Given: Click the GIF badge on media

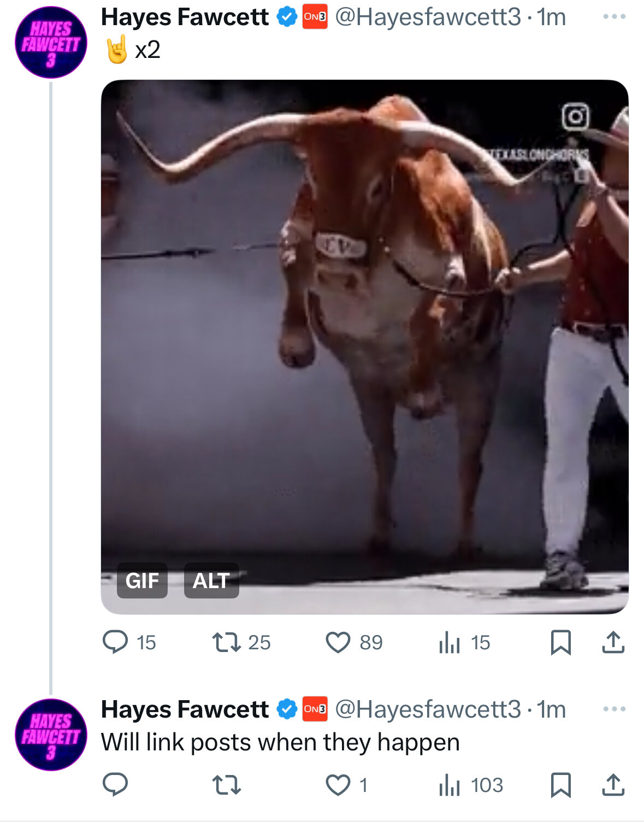Looking at the screenshot, I should pyautogui.click(x=142, y=580).
